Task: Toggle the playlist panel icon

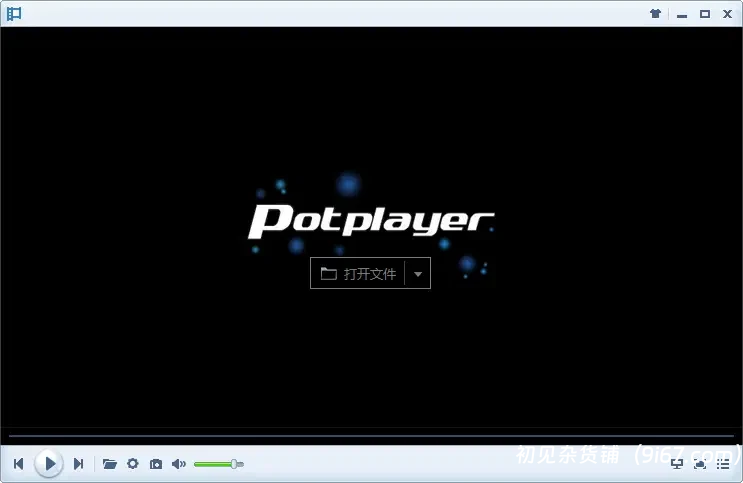Action: 723,464
